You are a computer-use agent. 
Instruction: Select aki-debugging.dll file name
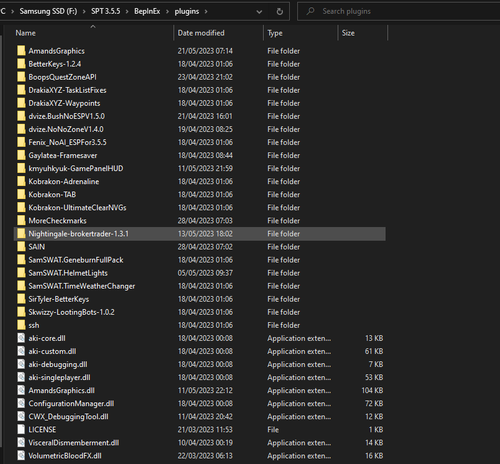tap(58, 364)
